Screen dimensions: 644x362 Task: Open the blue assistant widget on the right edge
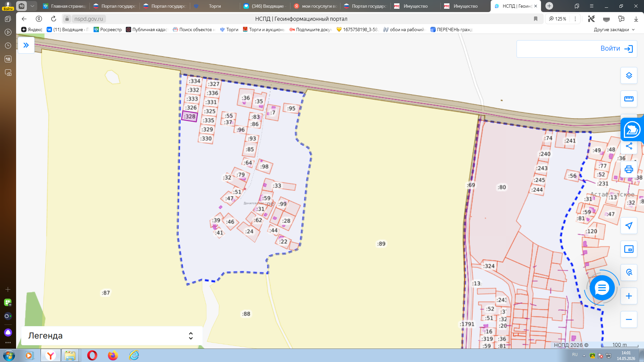632,130
